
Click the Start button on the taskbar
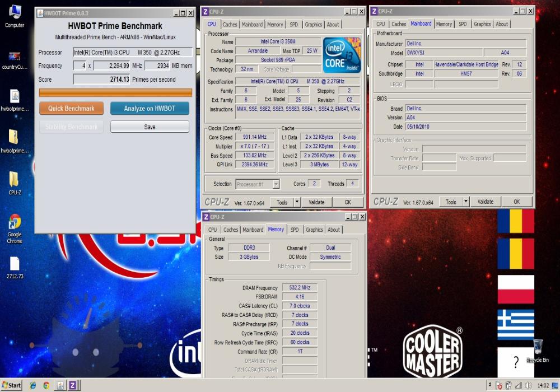click(11, 385)
